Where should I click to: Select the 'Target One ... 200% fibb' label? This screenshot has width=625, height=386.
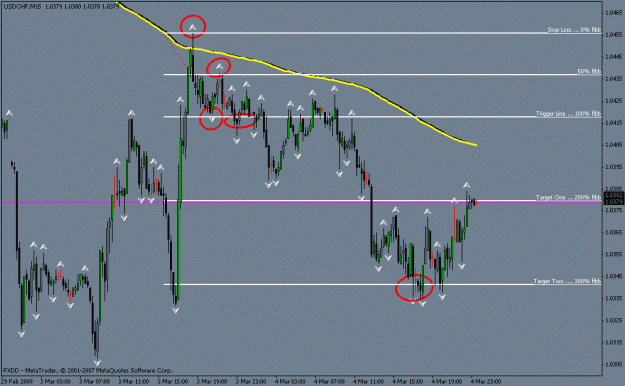568,197
